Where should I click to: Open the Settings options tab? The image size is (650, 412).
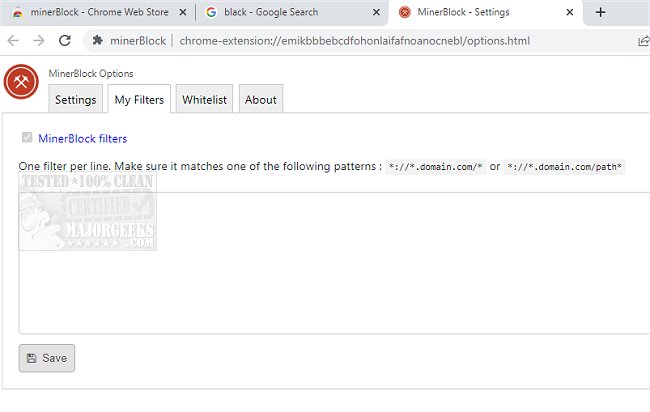(x=75, y=99)
